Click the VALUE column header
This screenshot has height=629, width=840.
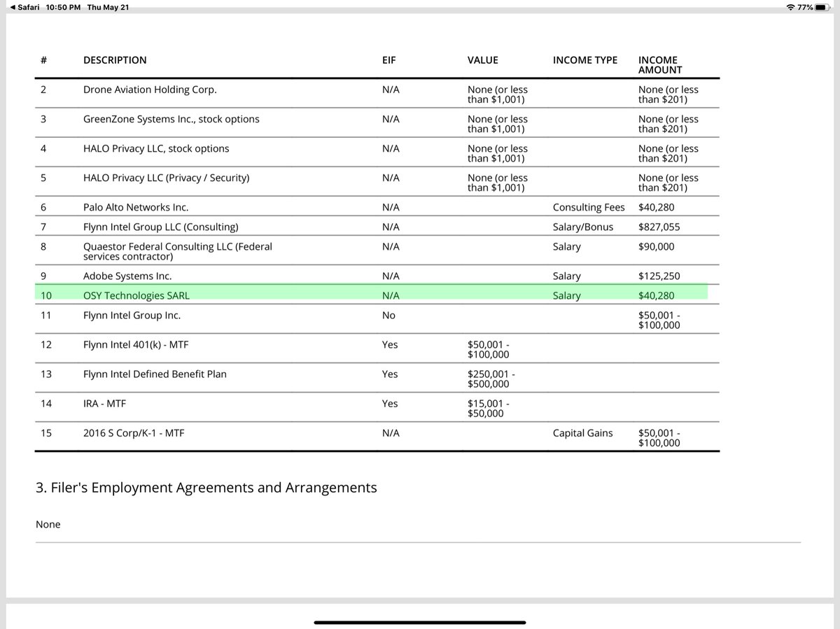point(482,60)
